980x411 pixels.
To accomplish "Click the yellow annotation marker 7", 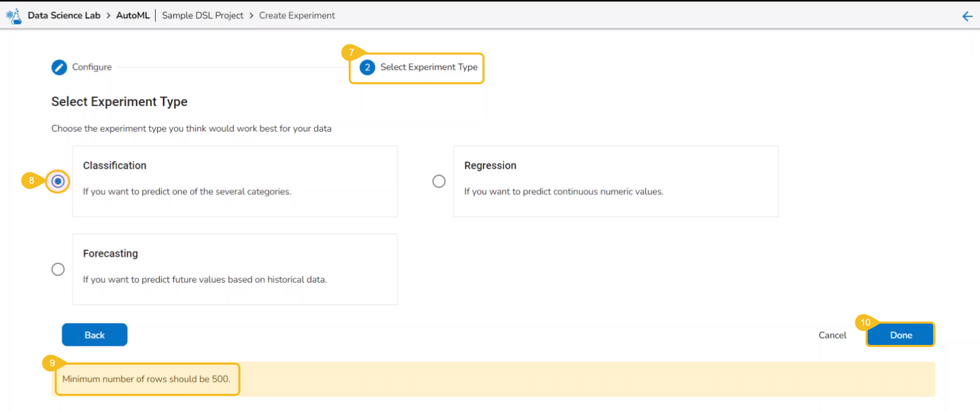I will pos(351,52).
